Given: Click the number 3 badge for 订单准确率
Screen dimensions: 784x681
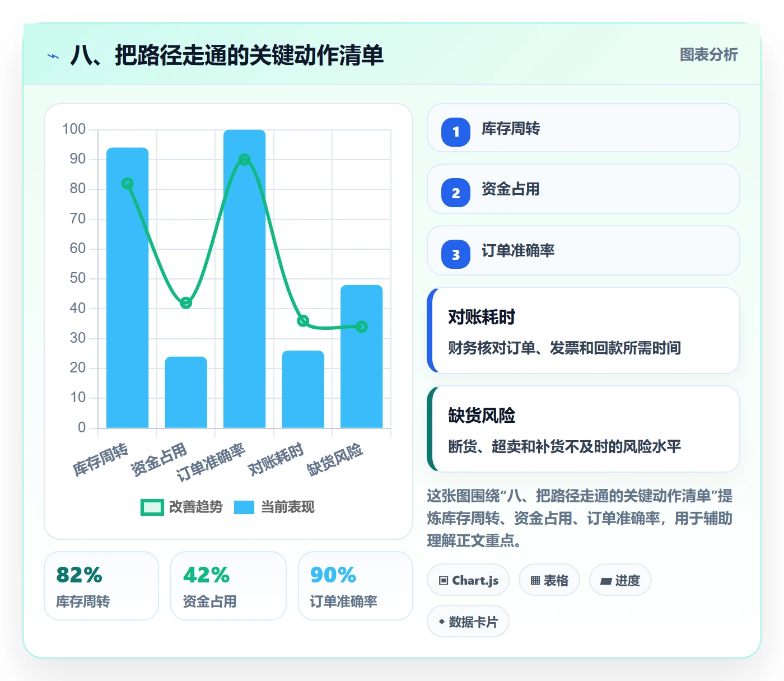Looking at the screenshot, I should coord(456,254).
